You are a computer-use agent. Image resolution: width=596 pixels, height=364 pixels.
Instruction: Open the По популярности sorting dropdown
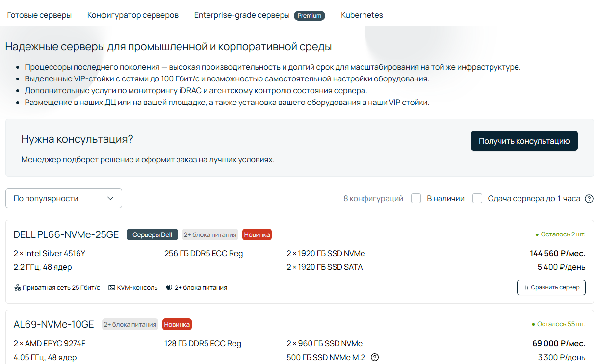tap(63, 198)
